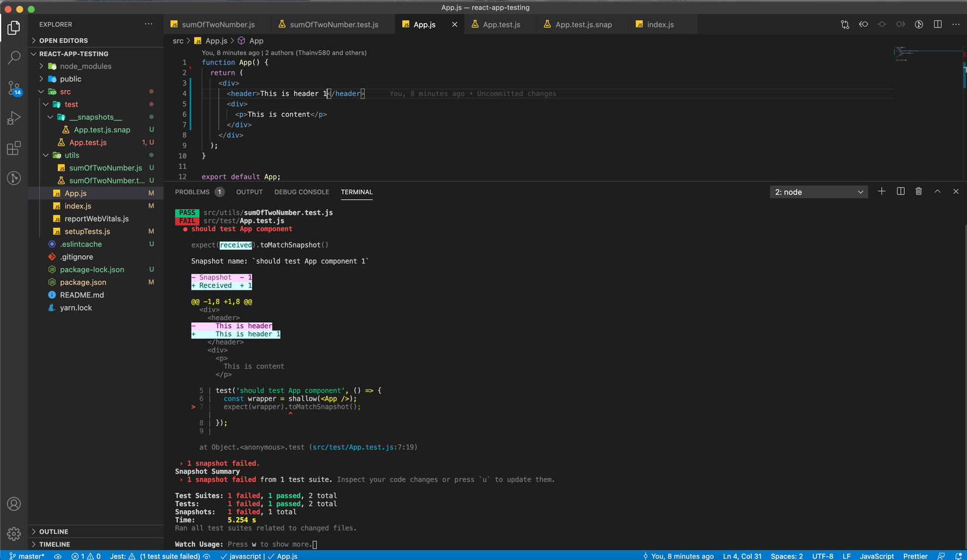This screenshot has height=560, width=967.
Task: Open the Manage gear settings menu
Action: tap(13, 534)
